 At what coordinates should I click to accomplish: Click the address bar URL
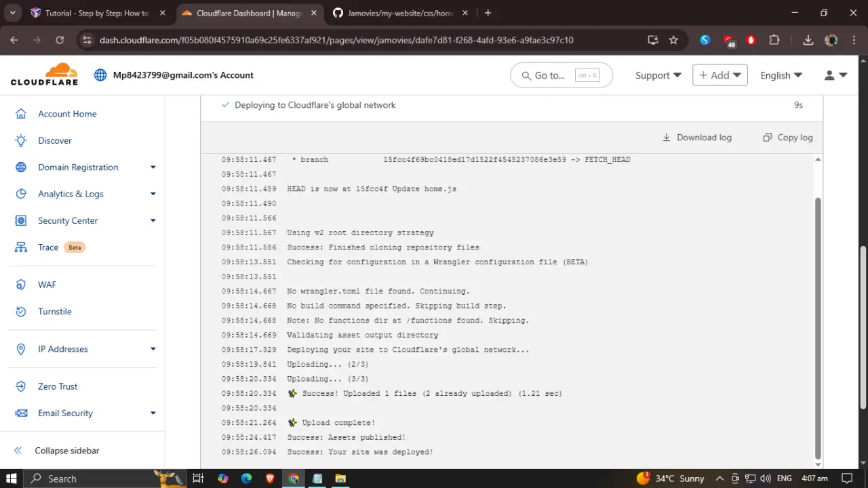click(x=336, y=40)
